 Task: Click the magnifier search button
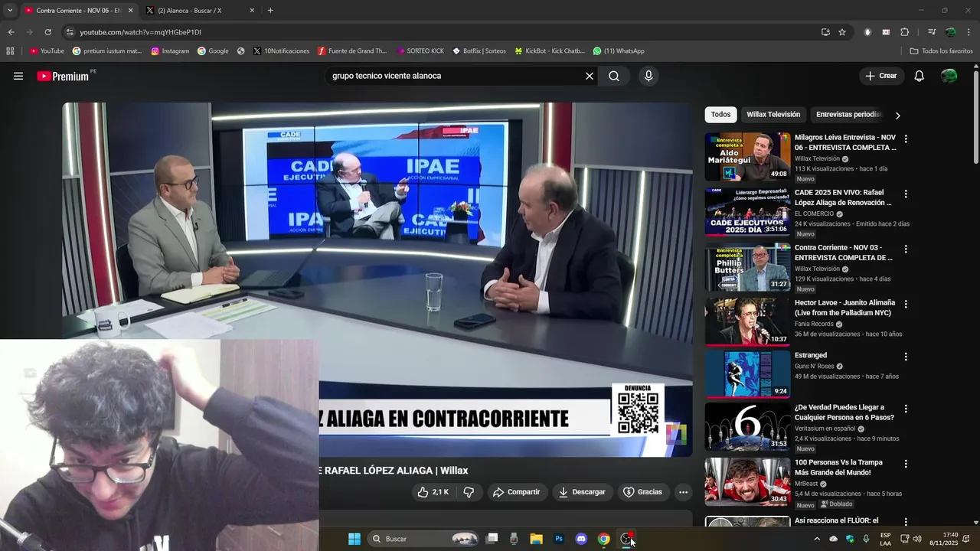[614, 76]
